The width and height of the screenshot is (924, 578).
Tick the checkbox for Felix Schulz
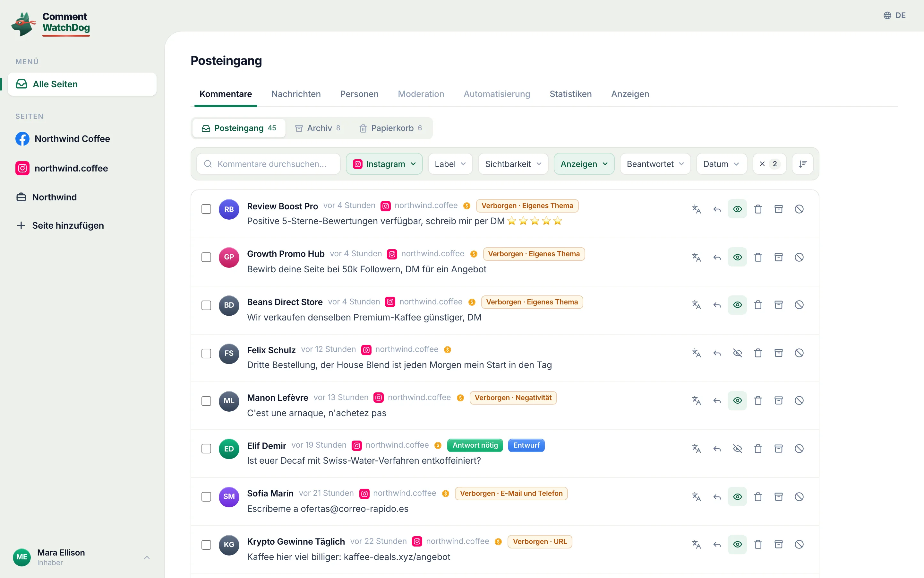tap(206, 353)
